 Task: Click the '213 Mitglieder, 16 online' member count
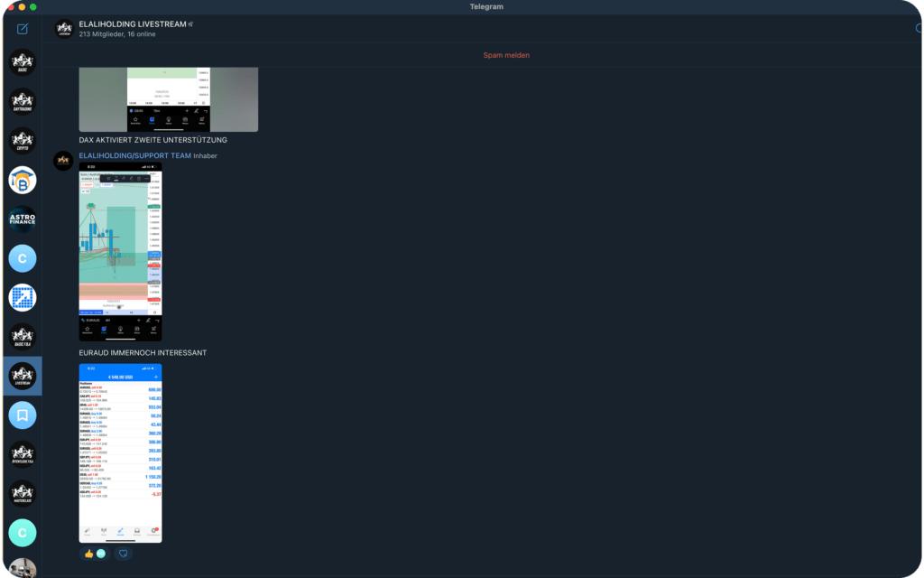pos(117,34)
